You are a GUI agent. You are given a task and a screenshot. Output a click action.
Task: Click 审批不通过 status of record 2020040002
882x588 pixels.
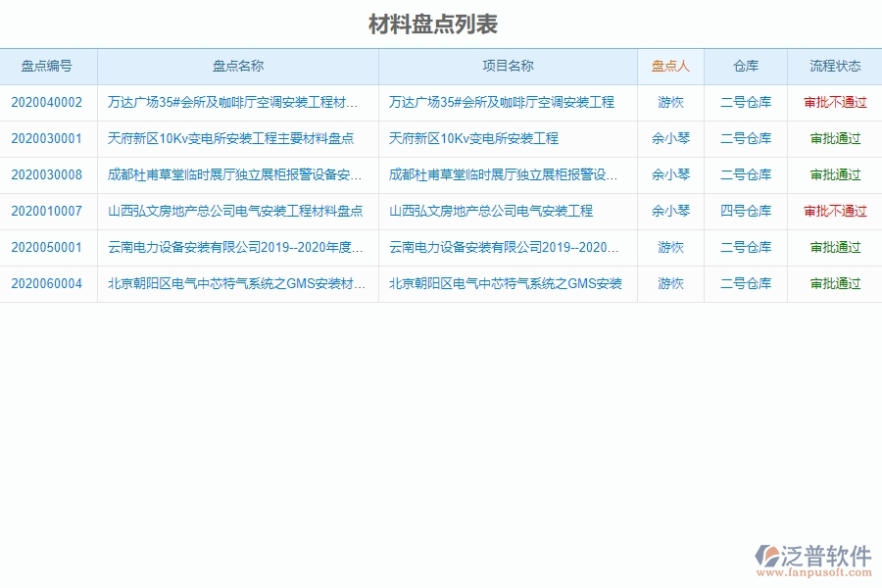[x=834, y=102]
